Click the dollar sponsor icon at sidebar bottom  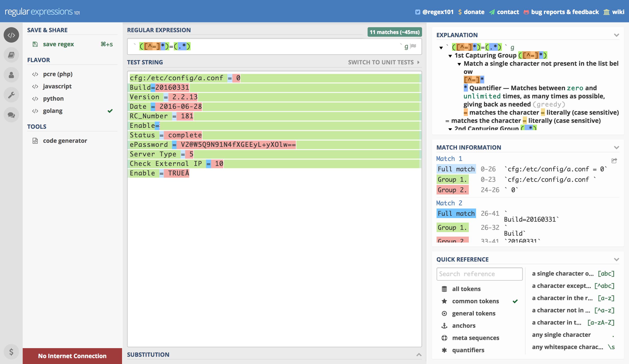(11, 352)
